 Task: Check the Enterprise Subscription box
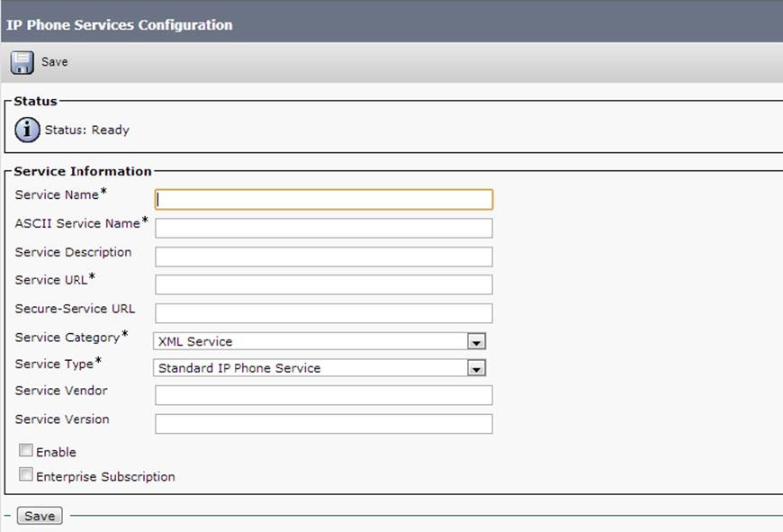26,475
